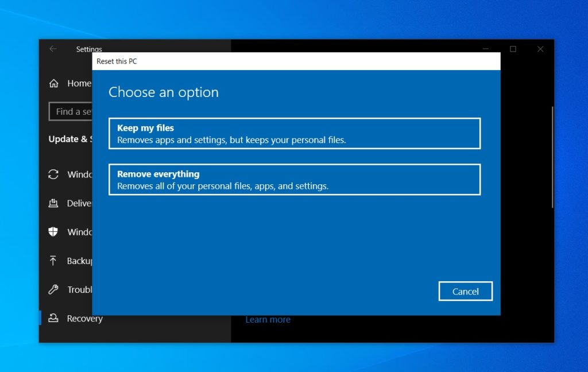The width and height of the screenshot is (588, 372).
Task: Click the highlighted Recovery selection indicator
Action: (41, 317)
